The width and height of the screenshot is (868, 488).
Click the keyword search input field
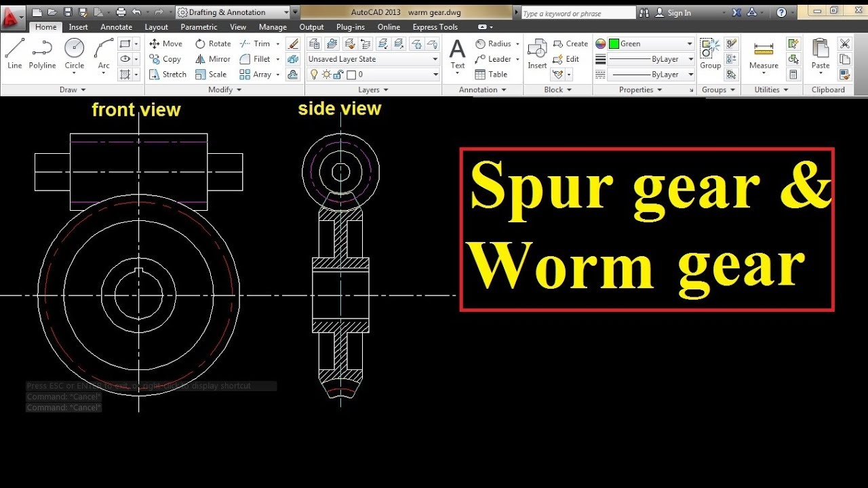click(x=578, y=13)
